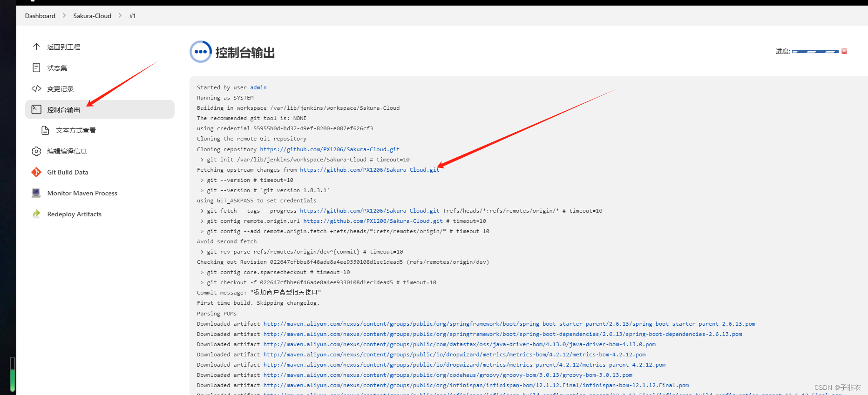The width and height of the screenshot is (868, 395).
Task: Click the "git init" command line
Action: click(305, 160)
